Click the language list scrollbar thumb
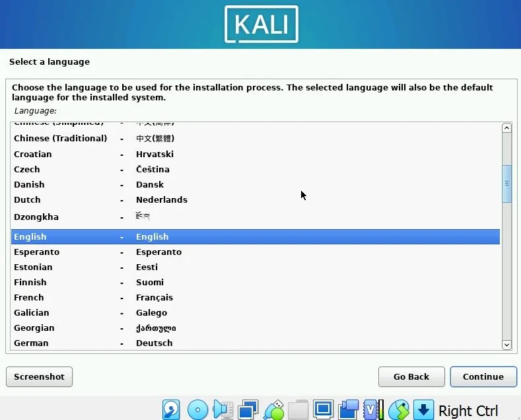The image size is (521, 420). tap(506, 184)
